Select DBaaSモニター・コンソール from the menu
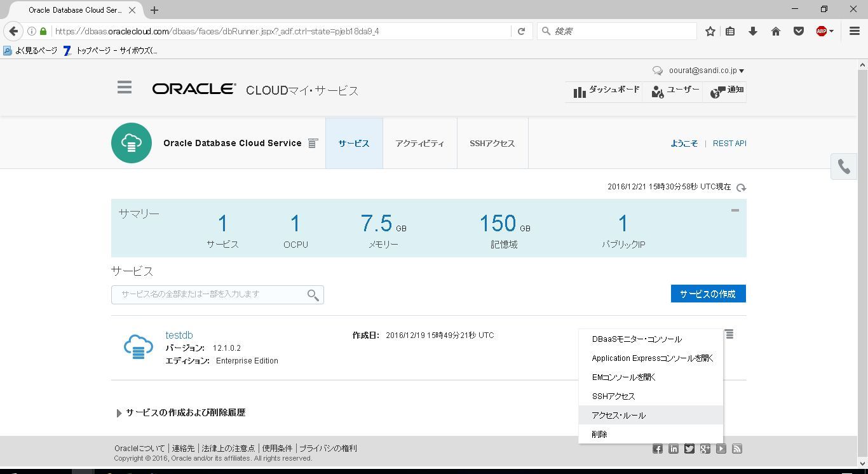The image size is (868, 474). click(651, 339)
